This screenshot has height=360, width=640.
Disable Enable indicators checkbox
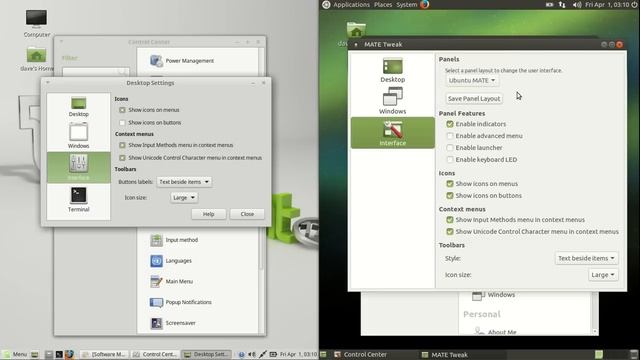[450, 124]
